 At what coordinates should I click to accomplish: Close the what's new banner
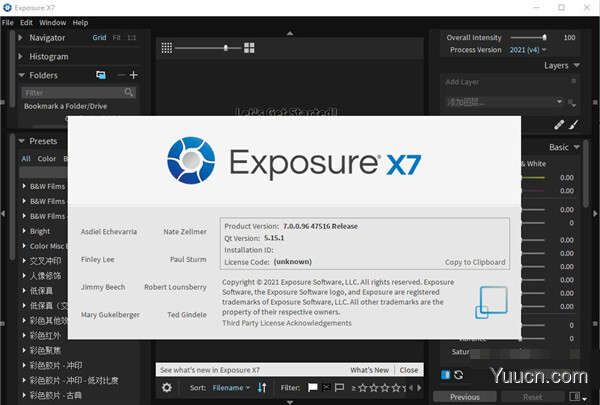coord(409,370)
